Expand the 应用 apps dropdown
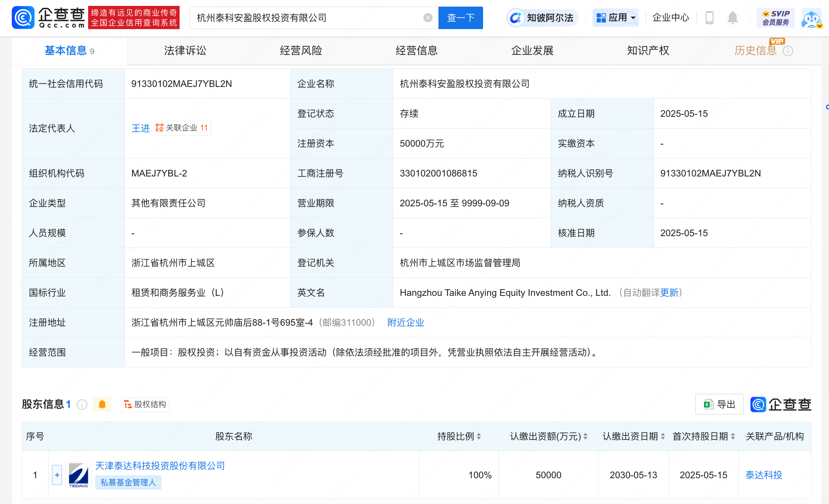829x504 pixels. pyautogui.click(x=616, y=18)
